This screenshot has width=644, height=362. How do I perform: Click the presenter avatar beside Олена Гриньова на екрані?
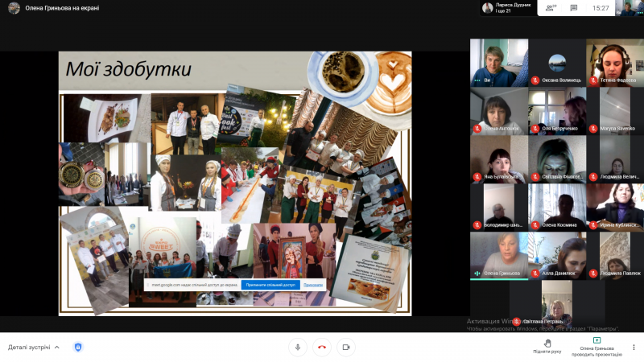click(x=14, y=8)
